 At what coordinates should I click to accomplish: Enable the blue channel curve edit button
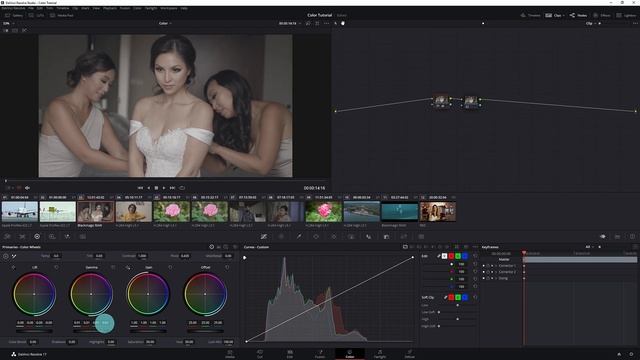[465, 256]
